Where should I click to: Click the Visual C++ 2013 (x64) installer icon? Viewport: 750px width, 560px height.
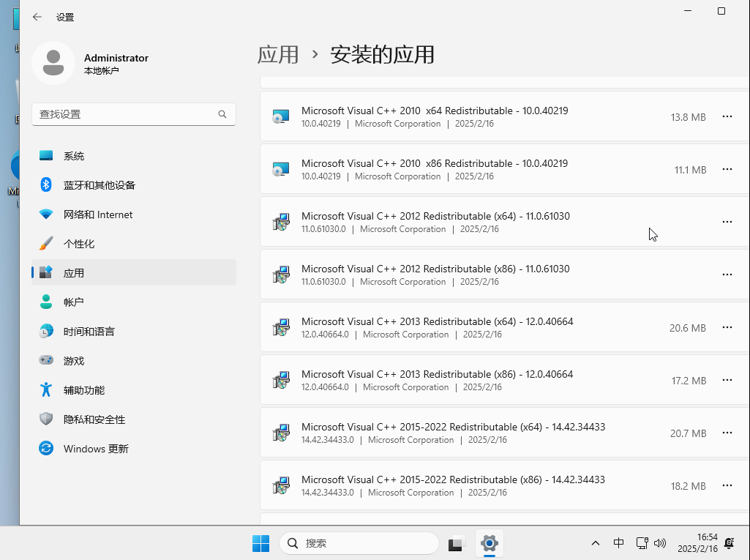click(x=281, y=327)
